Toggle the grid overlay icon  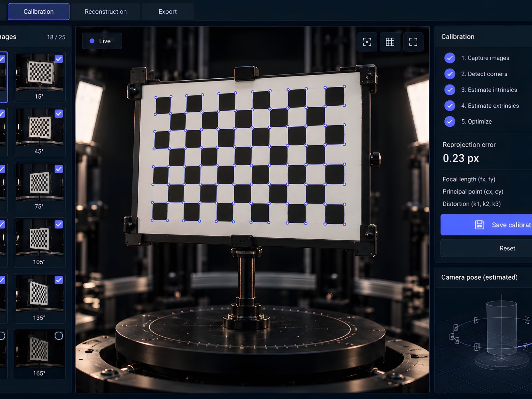[390, 42]
